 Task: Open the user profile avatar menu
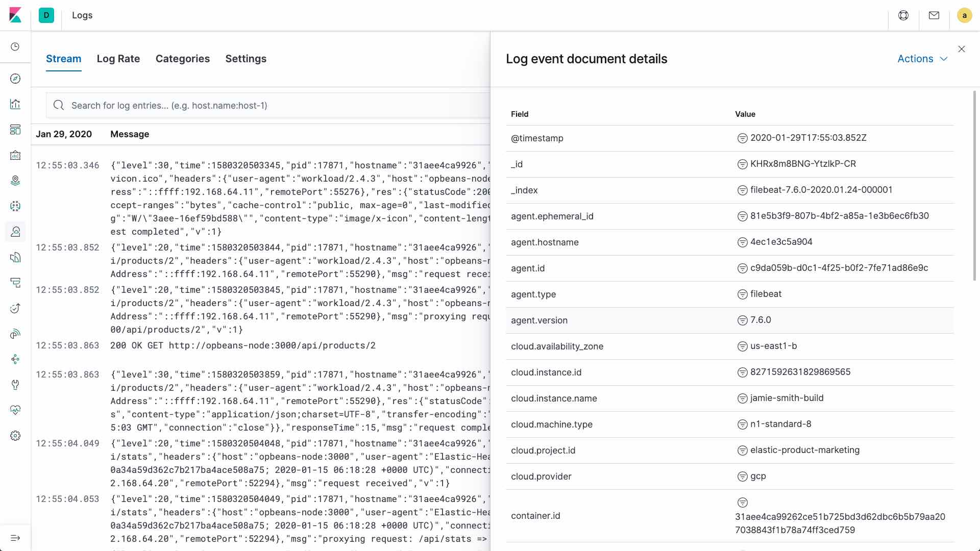[x=964, y=15]
